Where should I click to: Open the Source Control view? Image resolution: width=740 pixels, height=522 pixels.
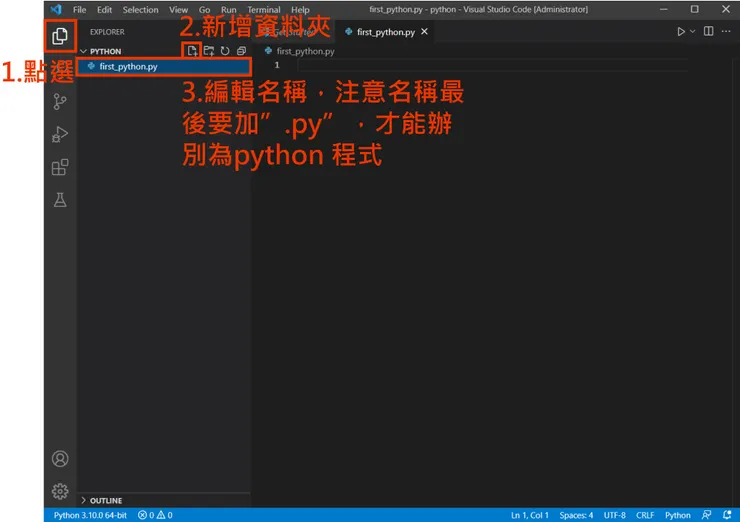[x=60, y=101]
